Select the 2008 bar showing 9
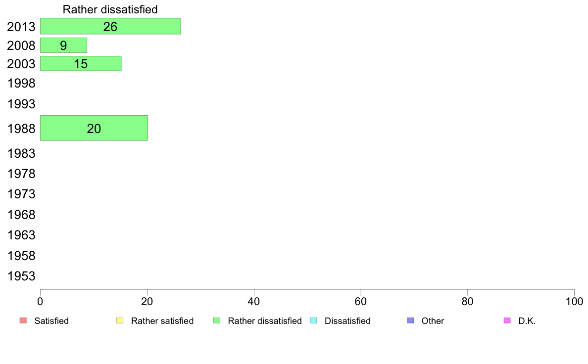The image size is (588, 364). point(63,45)
